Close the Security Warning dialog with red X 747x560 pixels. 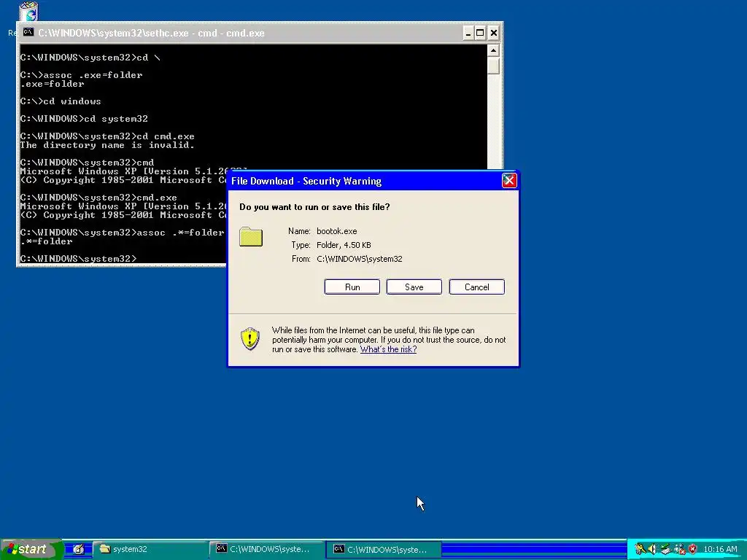(509, 181)
